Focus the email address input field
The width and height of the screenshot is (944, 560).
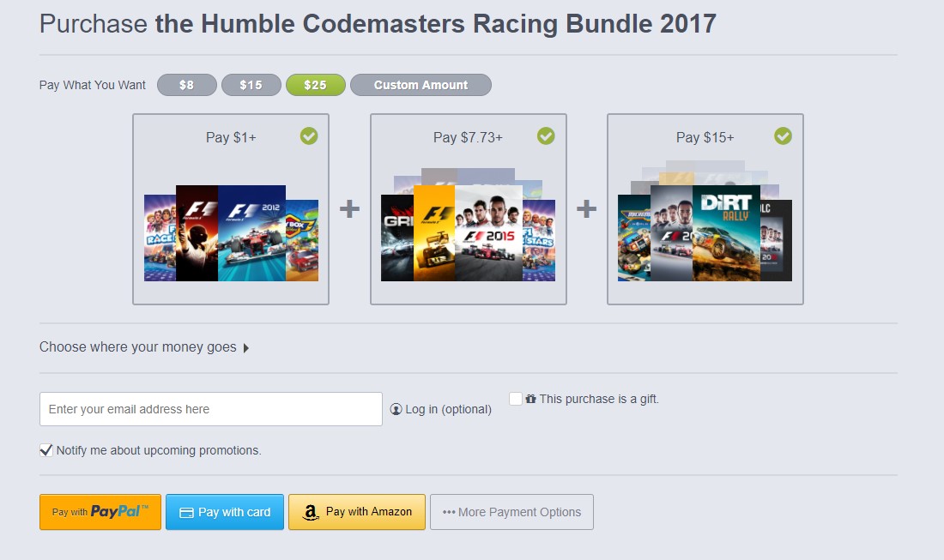coord(211,409)
